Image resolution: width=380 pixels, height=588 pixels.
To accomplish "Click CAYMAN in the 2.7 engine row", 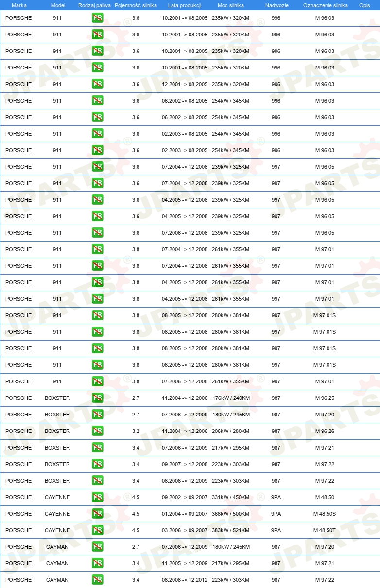I will point(57,547).
